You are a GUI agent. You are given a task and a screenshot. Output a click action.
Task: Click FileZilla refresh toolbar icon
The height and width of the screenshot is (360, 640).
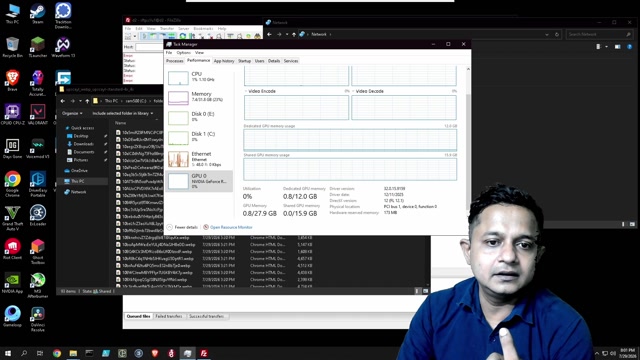click(x=183, y=36)
